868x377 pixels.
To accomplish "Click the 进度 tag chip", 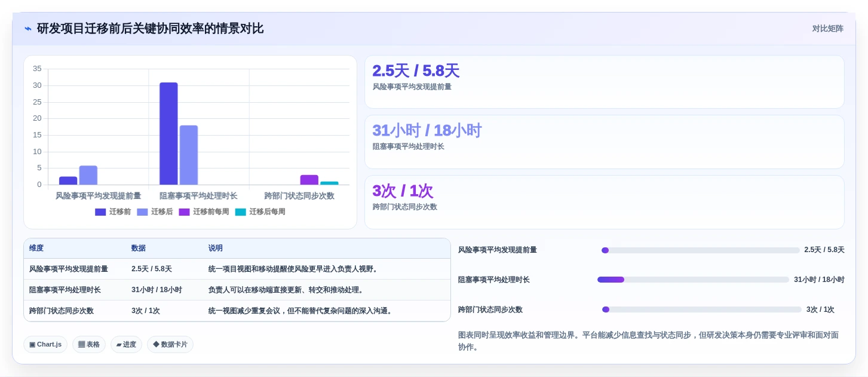I will click(x=126, y=345).
